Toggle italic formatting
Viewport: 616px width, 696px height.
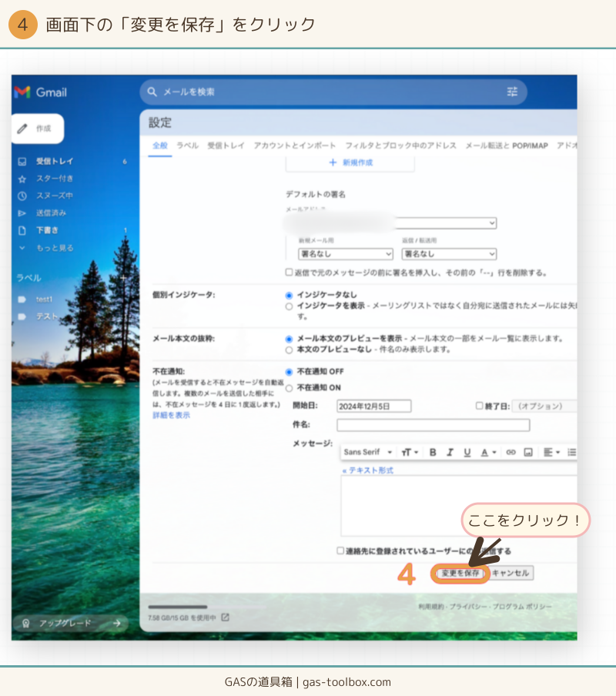[x=450, y=452]
